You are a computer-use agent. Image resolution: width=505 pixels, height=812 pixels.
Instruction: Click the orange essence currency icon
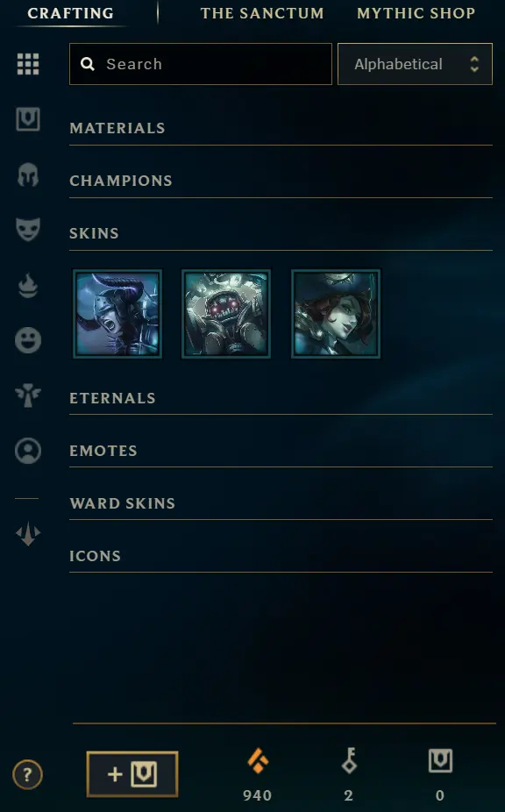click(258, 761)
